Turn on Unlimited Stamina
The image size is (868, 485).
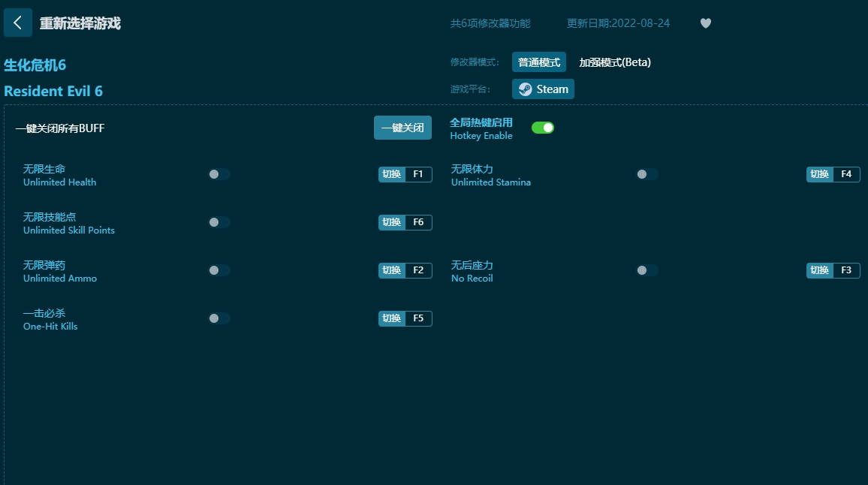(647, 173)
